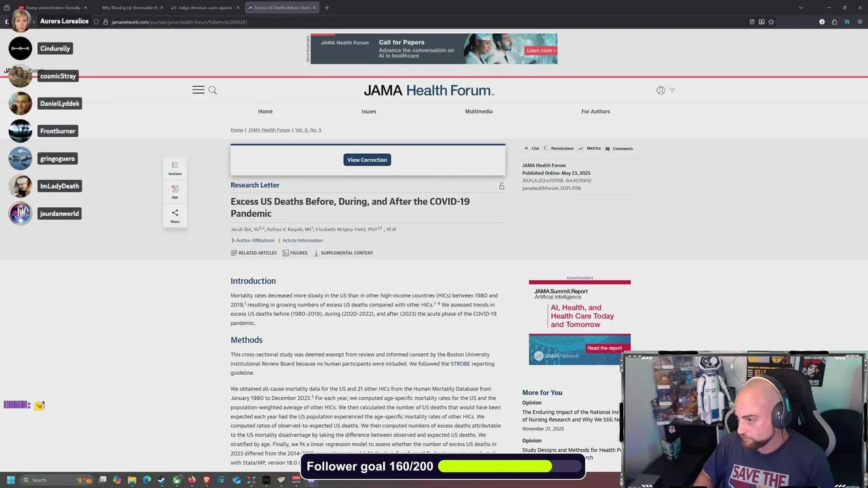This screenshot has width=868, height=488.
Task: Switch to the Judge dismisses cases tab
Action: click(205, 7)
